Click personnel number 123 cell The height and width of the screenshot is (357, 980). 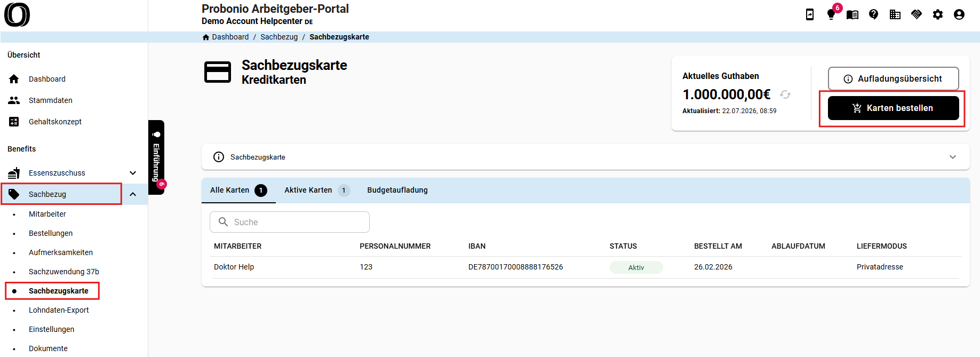tap(366, 267)
